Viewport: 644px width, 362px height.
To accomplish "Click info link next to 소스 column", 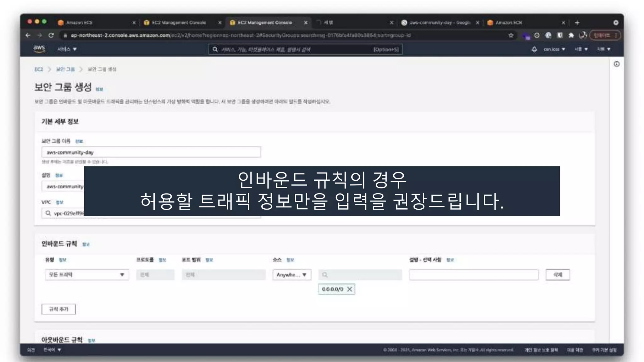I will click(290, 260).
